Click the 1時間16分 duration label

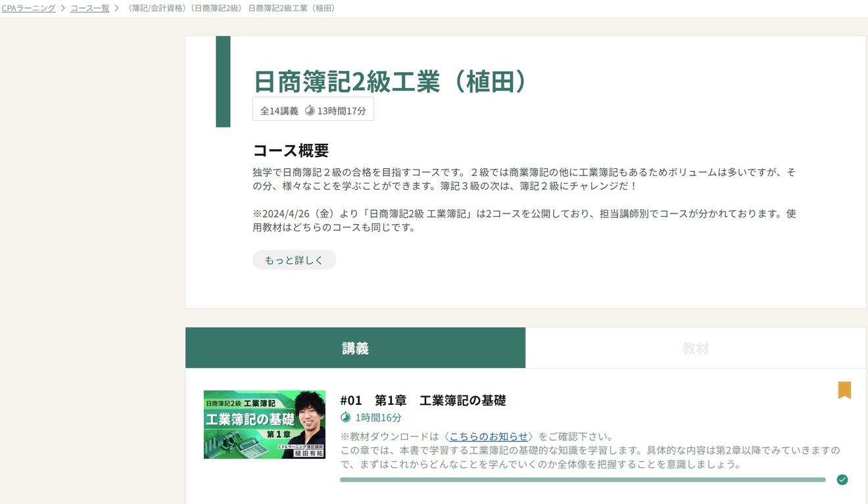pyautogui.click(x=378, y=417)
